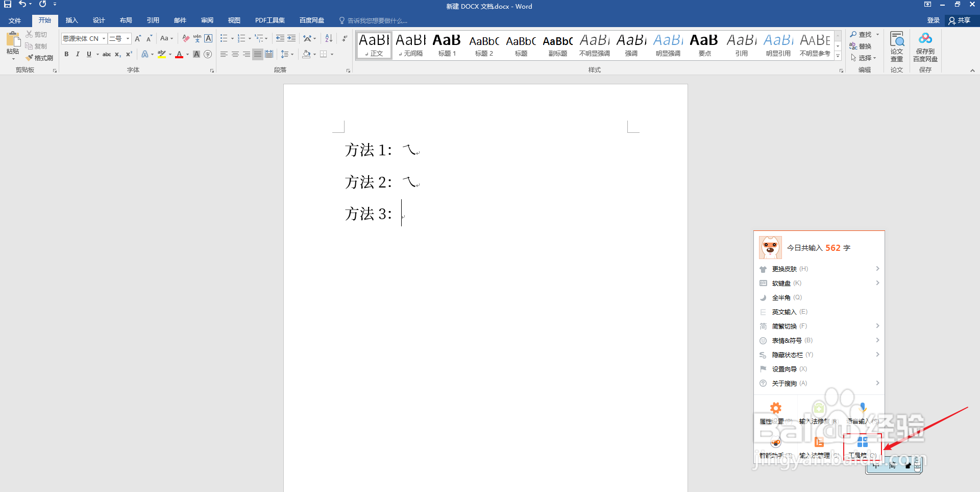Click the Enclose Characters (circled 字) icon
The width and height of the screenshot is (980, 492).
pos(208,54)
